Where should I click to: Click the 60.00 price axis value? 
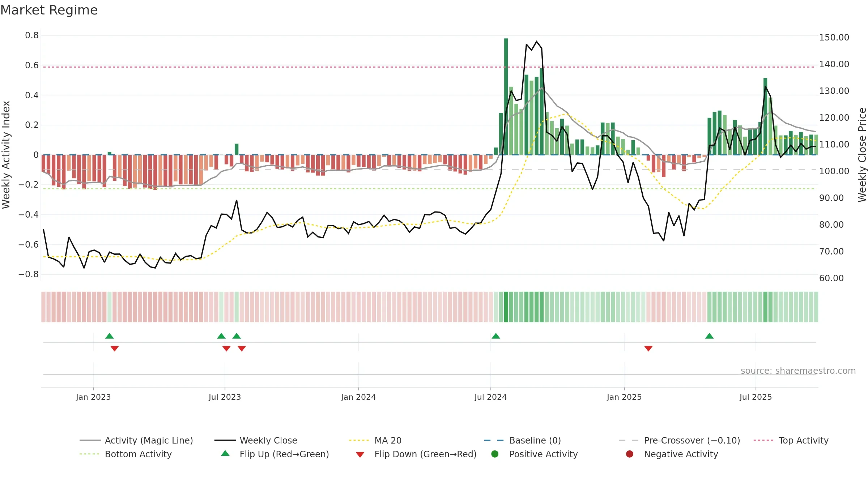click(831, 278)
